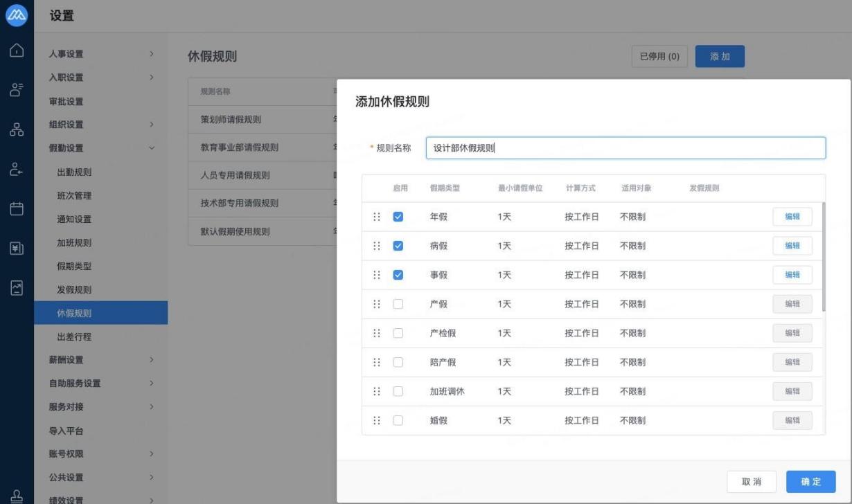The width and height of the screenshot is (852, 504).
Task: Click the app logo icon
Action: point(16,15)
